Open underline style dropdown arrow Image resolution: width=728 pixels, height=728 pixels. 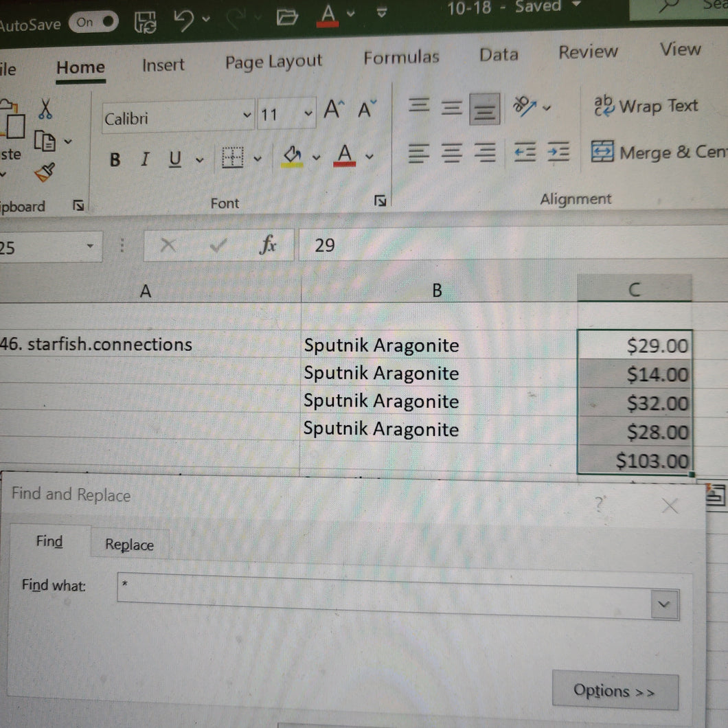click(x=200, y=160)
